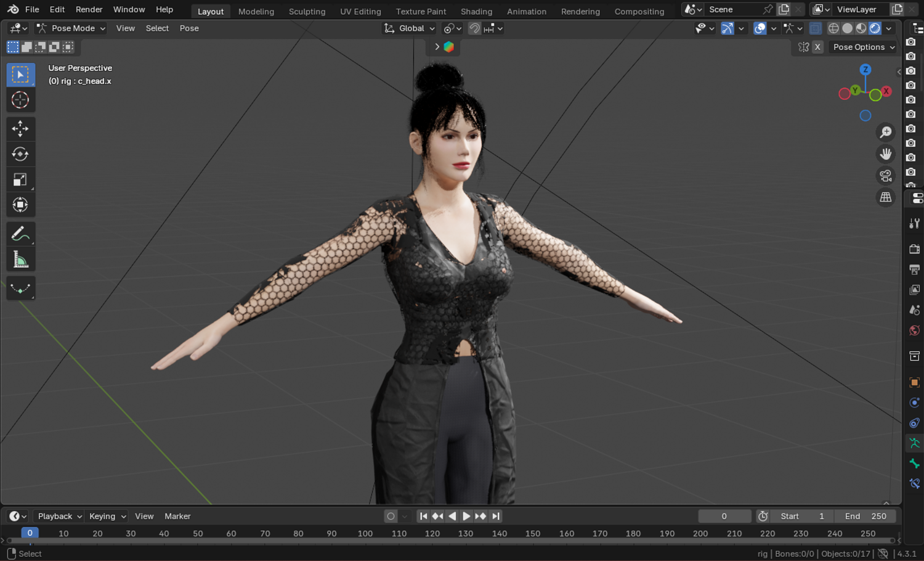Screen dimensions: 924x561
Task: Toggle viewport gizmo visibility button
Action: pyautogui.click(x=727, y=28)
